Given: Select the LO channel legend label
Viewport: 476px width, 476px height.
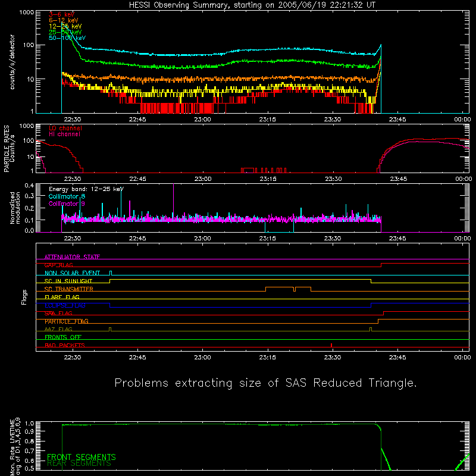Looking at the screenshot, I should point(65,128).
